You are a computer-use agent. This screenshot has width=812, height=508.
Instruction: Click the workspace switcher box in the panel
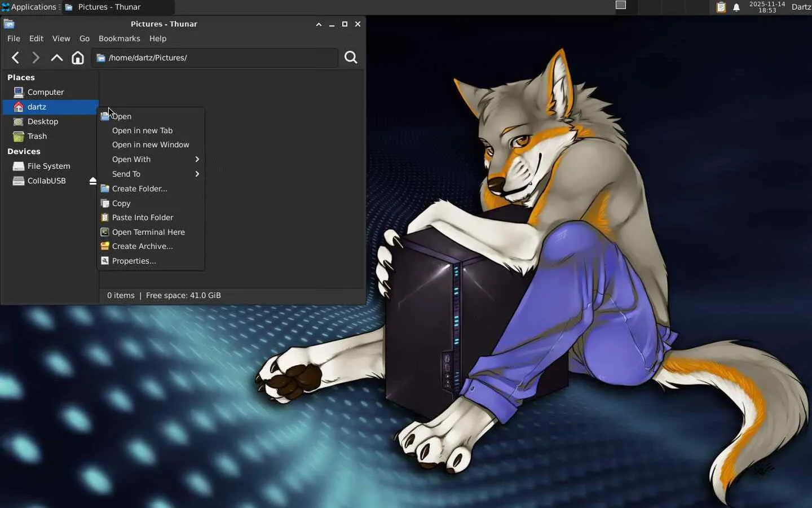tap(621, 5)
